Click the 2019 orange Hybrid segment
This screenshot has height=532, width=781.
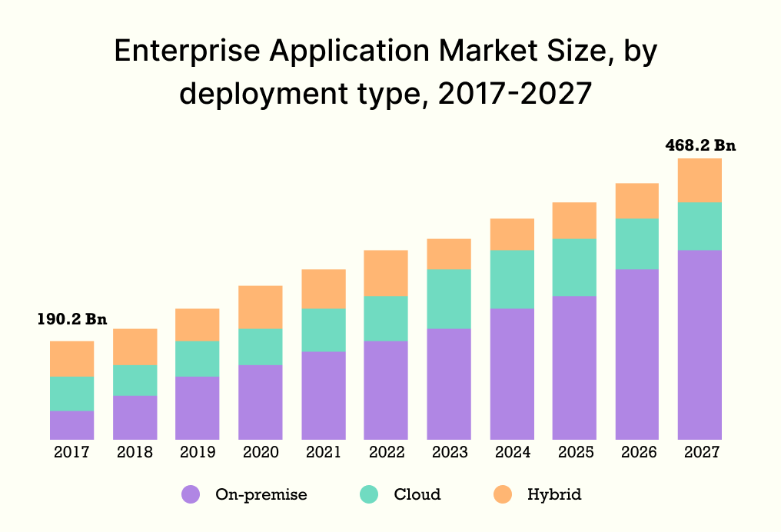tap(198, 324)
